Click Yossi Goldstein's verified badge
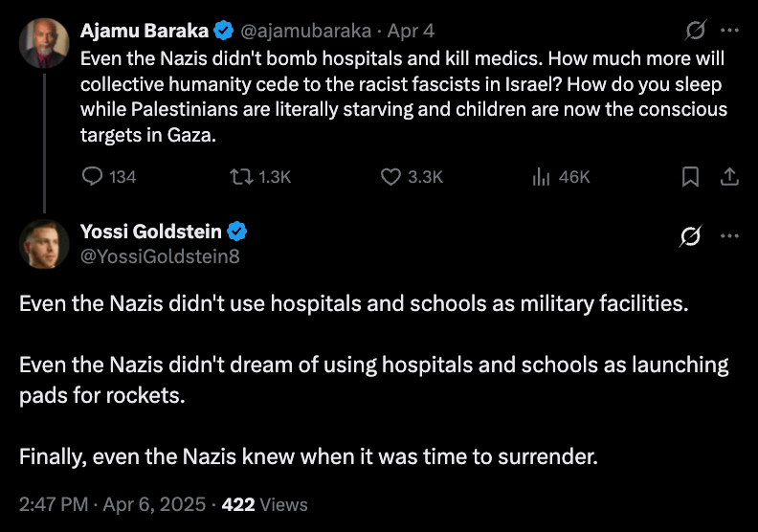The width and height of the screenshot is (758, 532). (x=237, y=232)
